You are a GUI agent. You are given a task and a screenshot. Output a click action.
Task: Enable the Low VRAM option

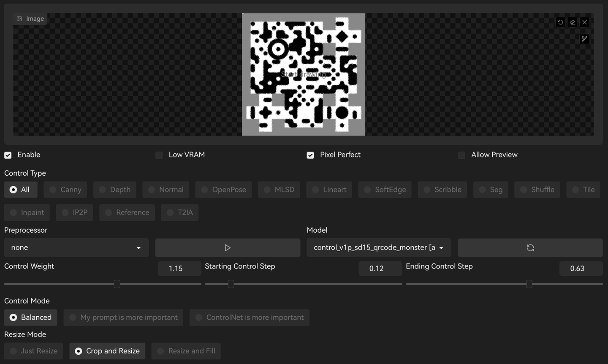click(159, 155)
